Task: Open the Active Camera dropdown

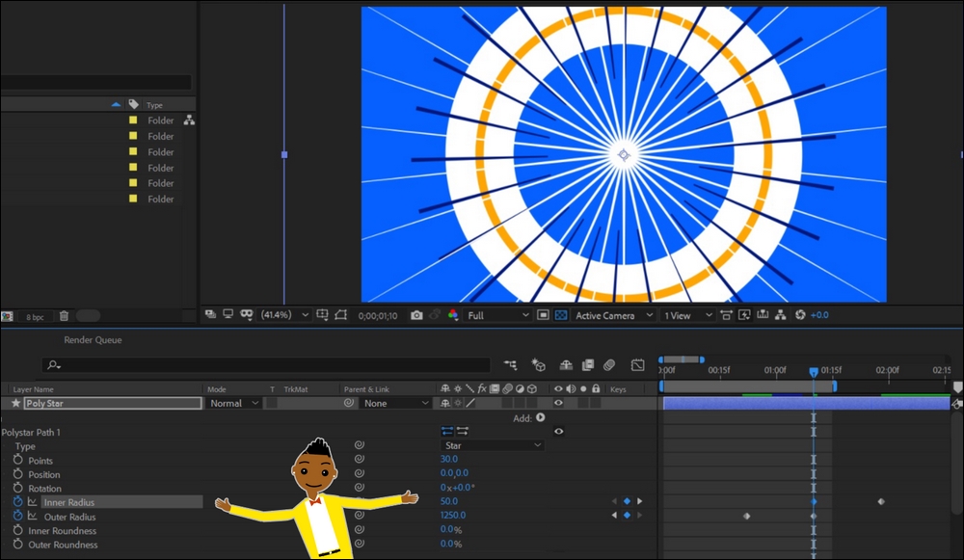Action: pos(613,315)
